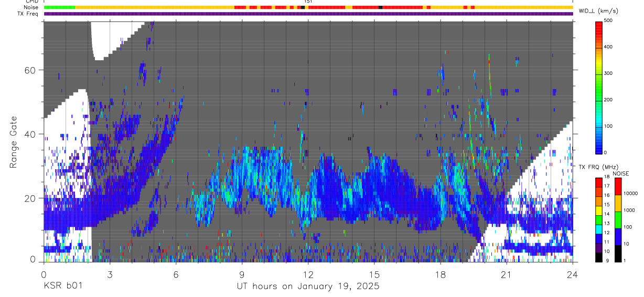Click the "17" MHz label on TX FRQ legend
This screenshot has height=297, width=644.
[x=607, y=186]
